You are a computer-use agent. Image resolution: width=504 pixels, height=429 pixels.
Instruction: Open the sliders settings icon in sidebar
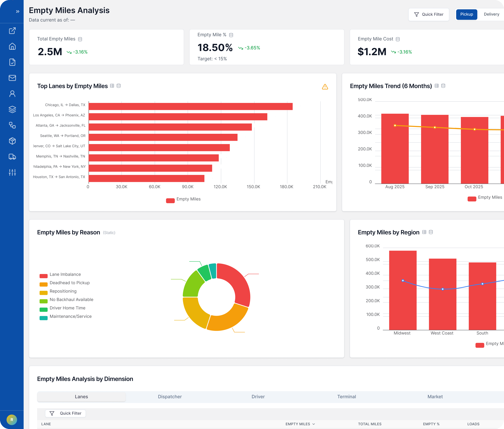click(12, 172)
